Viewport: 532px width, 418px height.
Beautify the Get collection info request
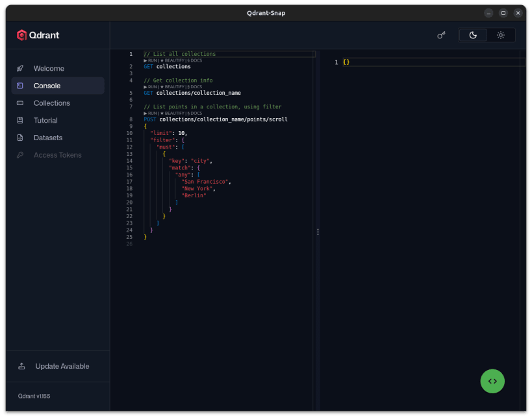(x=172, y=87)
